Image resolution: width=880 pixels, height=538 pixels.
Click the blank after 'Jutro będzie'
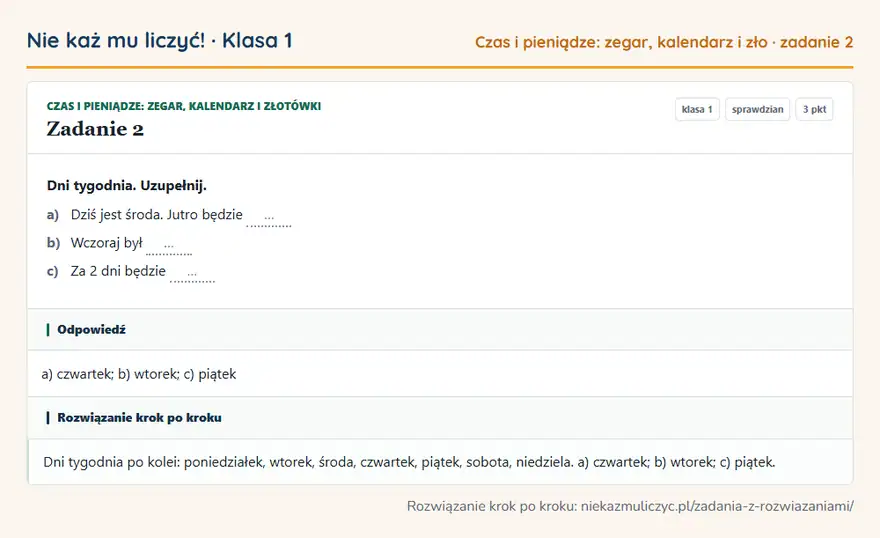coord(269,217)
